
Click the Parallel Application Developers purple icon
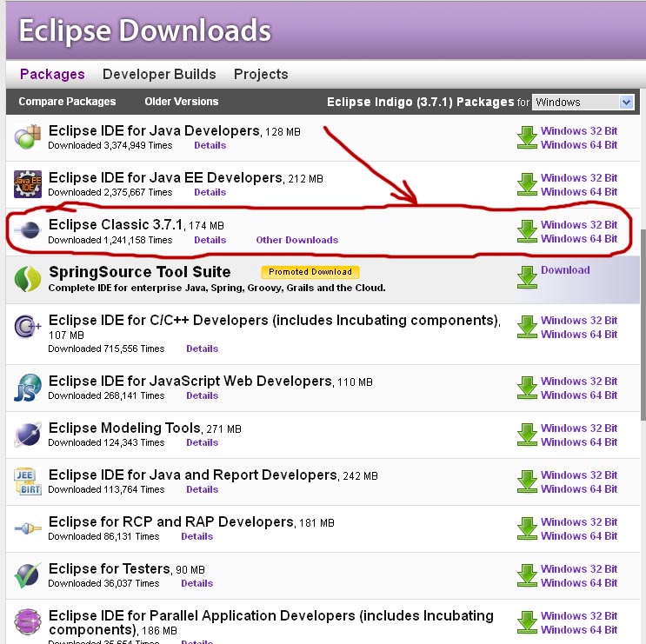pyautogui.click(x=28, y=622)
